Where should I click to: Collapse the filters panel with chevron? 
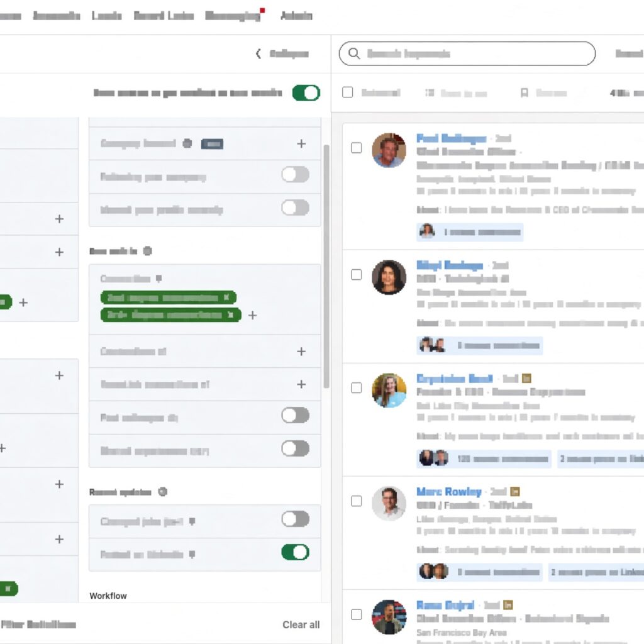tap(258, 54)
